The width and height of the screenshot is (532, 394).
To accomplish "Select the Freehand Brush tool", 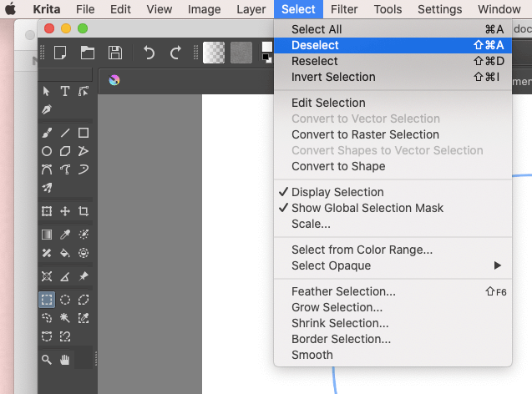I will (47, 133).
